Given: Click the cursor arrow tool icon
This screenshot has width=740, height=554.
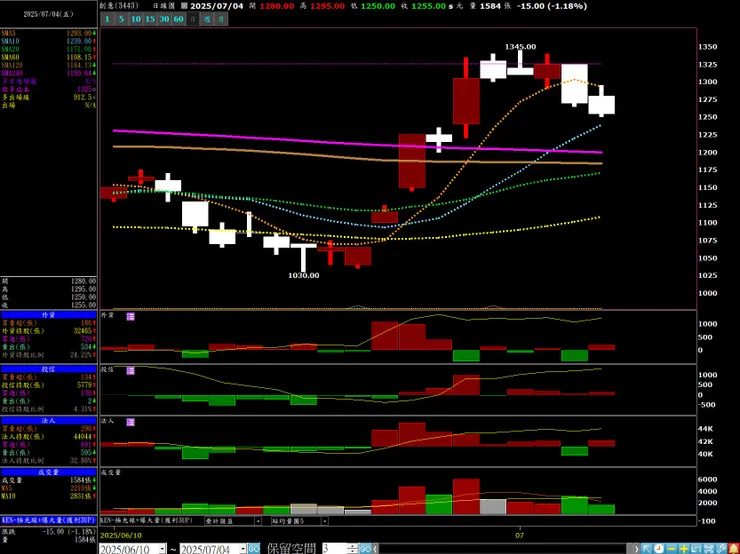Looking at the screenshot, I should 646,549.
